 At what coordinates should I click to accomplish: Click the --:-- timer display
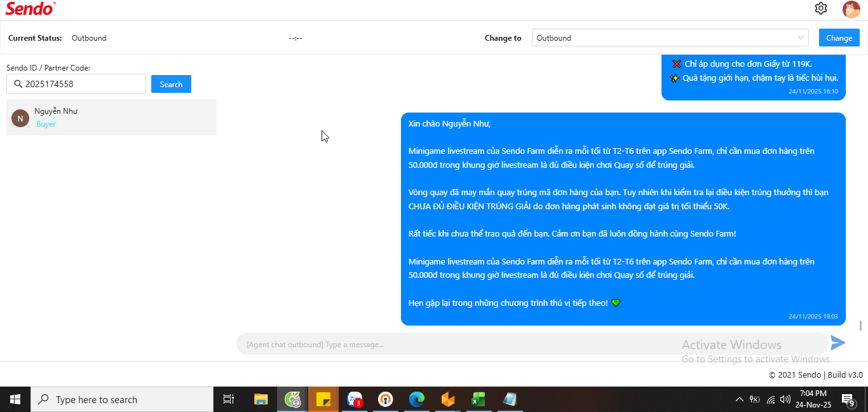295,38
